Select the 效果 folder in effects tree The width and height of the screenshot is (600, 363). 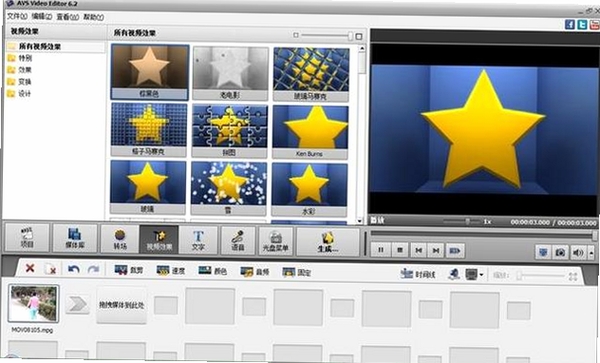(25, 70)
